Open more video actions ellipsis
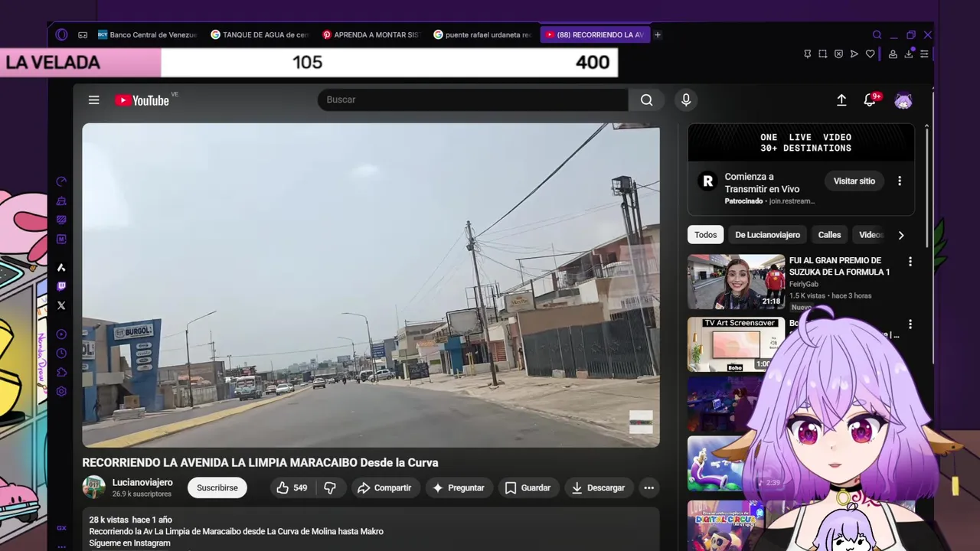Viewport: 980px width, 551px height. [x=648, y=487]
